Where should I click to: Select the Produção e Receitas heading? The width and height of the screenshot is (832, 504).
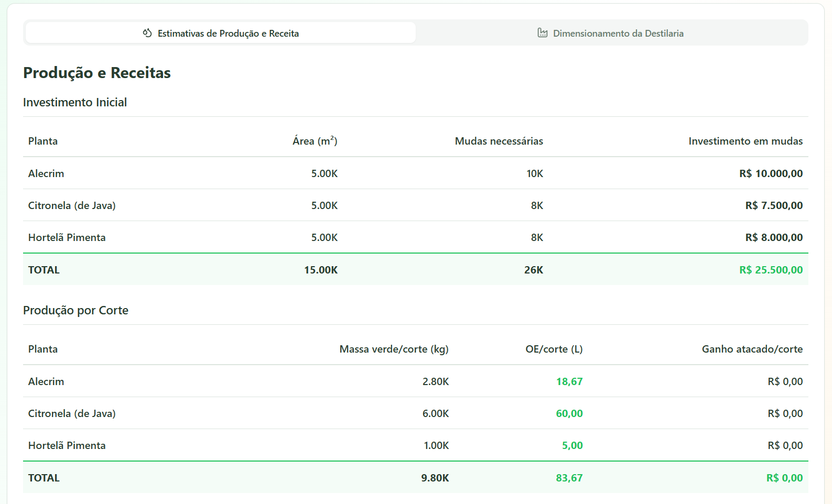coord(97,73)
